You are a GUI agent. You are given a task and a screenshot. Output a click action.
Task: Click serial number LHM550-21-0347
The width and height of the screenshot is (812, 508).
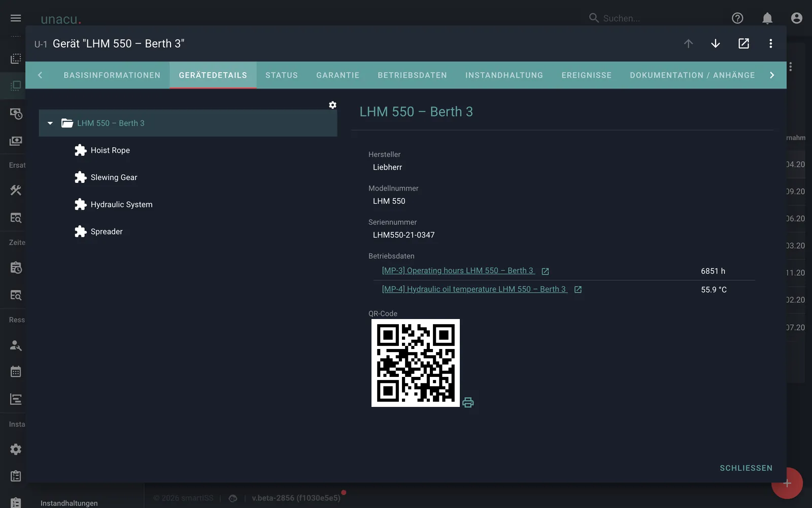tap(403, 235)
